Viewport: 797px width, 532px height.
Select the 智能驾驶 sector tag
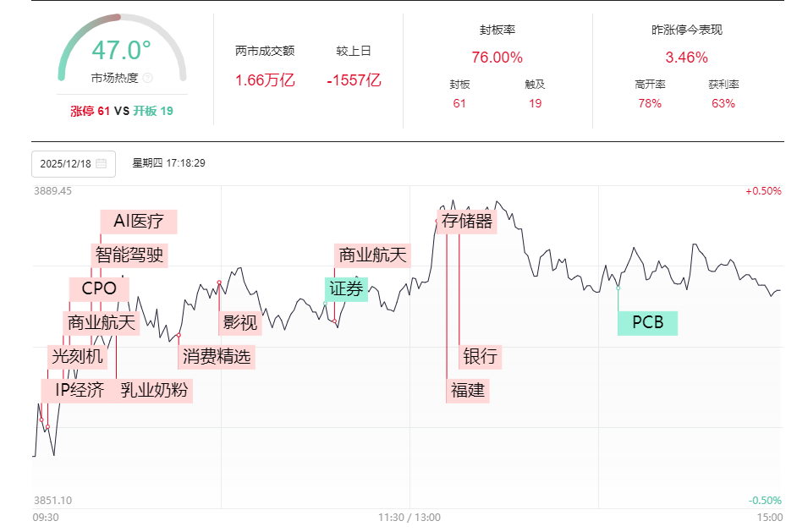pos(129,255)
